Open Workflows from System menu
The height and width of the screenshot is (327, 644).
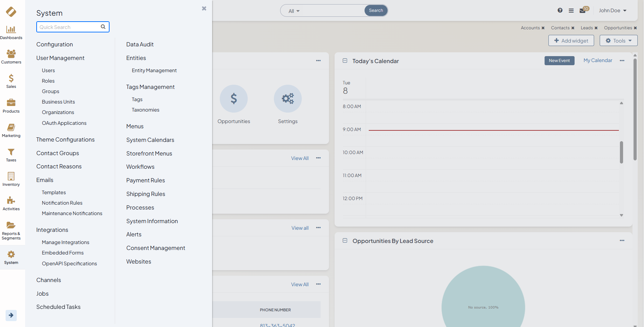tap(140, 167)
